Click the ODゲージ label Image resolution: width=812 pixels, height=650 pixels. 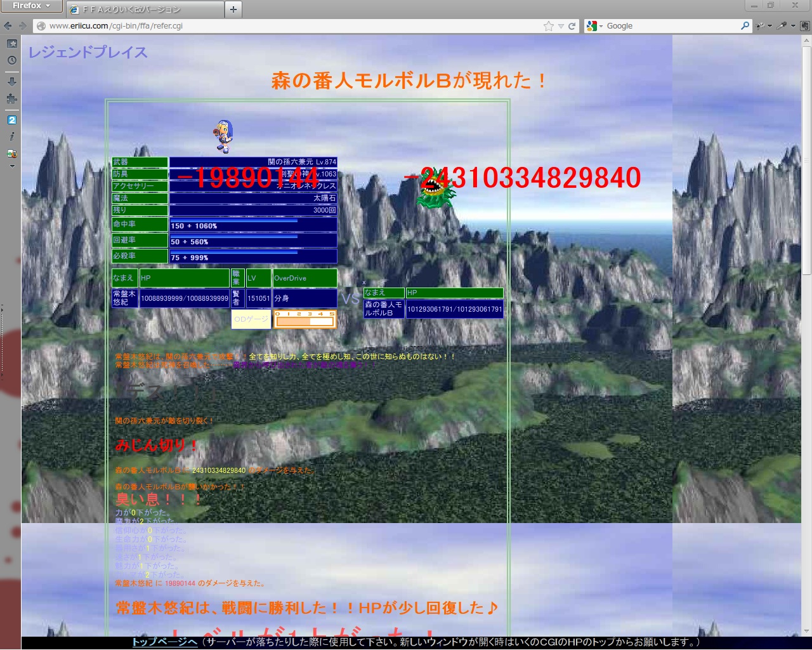(251, 319)
